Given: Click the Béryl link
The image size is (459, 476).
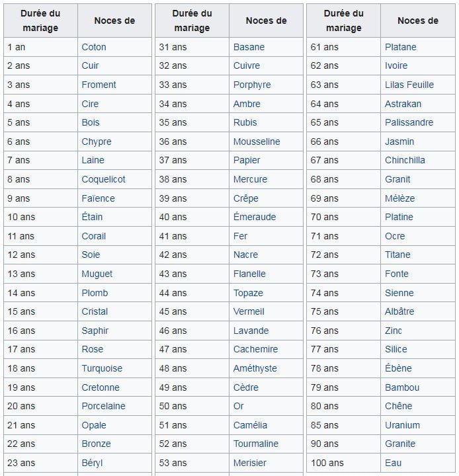Looking at the screenshot, I should [92, 463].
